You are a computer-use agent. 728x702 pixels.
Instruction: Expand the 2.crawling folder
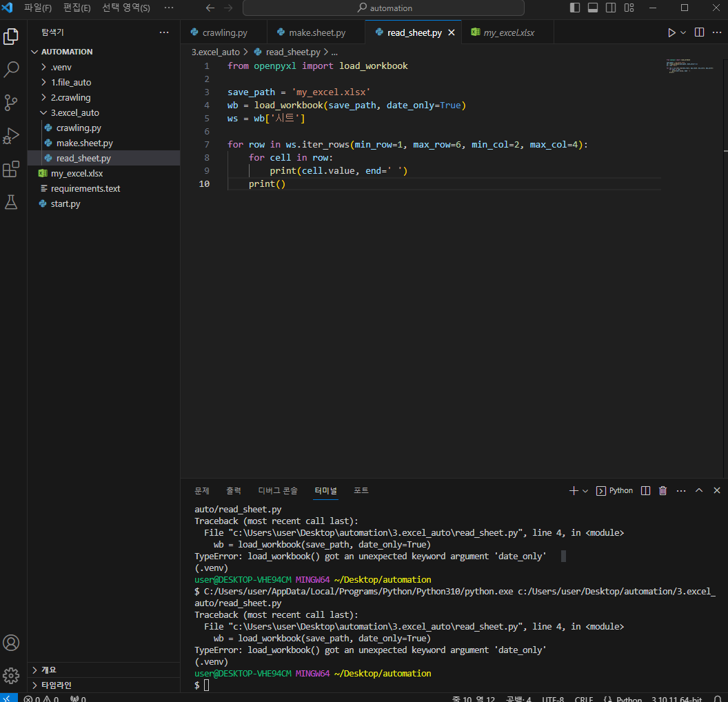point(105,97)
